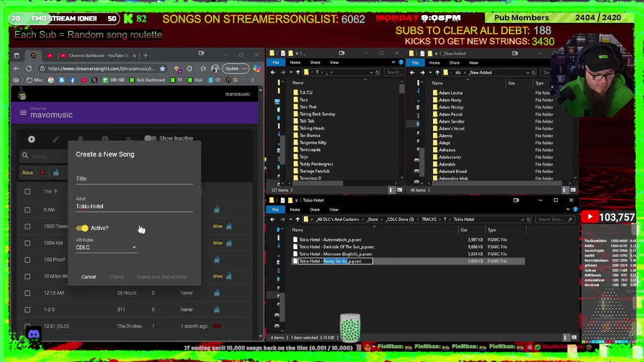Check the 100 Proof song checkbox
The width and height of the screenshot is (644, 362).
click(x=27, y=259)
